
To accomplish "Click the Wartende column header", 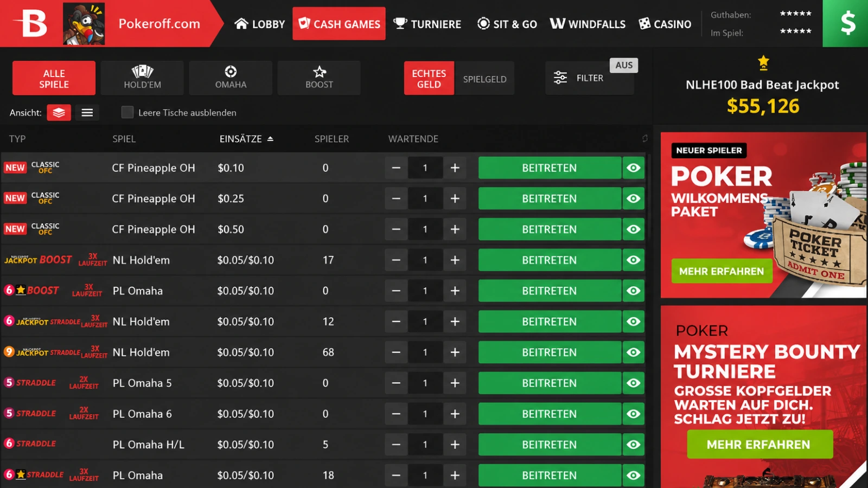I will click(x=413, y=139).
